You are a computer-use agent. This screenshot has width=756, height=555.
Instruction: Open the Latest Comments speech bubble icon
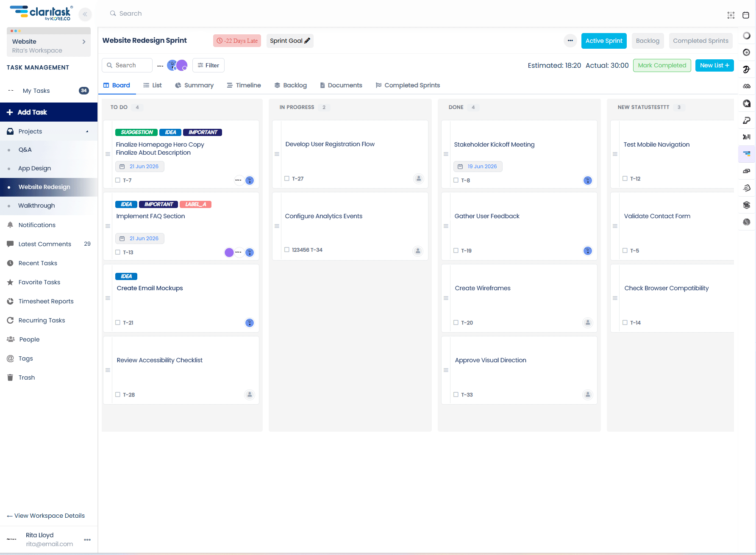coord(10,244)
